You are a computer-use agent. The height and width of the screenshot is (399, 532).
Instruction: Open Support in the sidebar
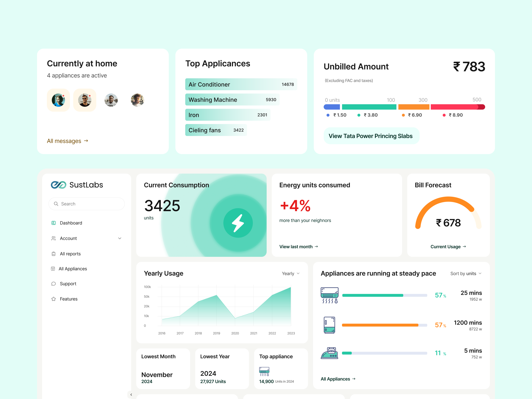tap(68, 284)
